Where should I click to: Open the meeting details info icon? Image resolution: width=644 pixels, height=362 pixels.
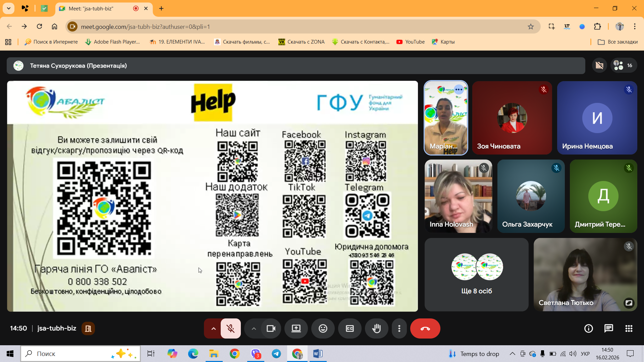tap(588, 328)
